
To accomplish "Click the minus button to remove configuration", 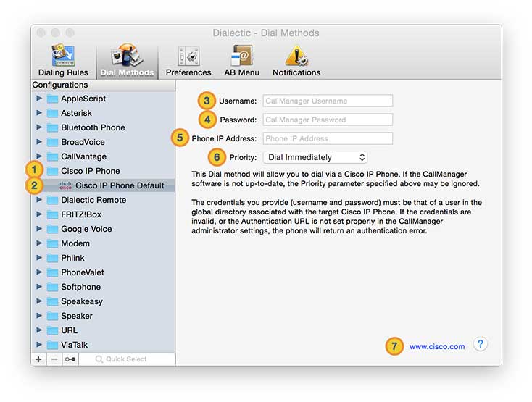I will [x=54, y=359].
